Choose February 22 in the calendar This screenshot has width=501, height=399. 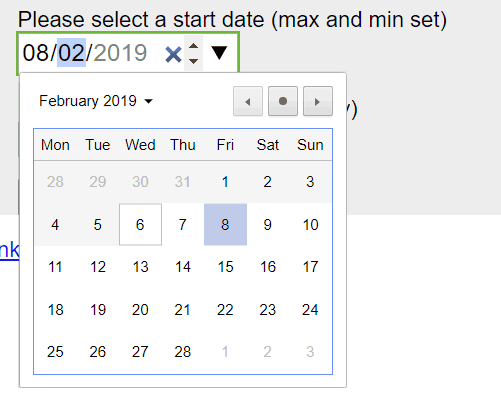click(x=225, y=310)
